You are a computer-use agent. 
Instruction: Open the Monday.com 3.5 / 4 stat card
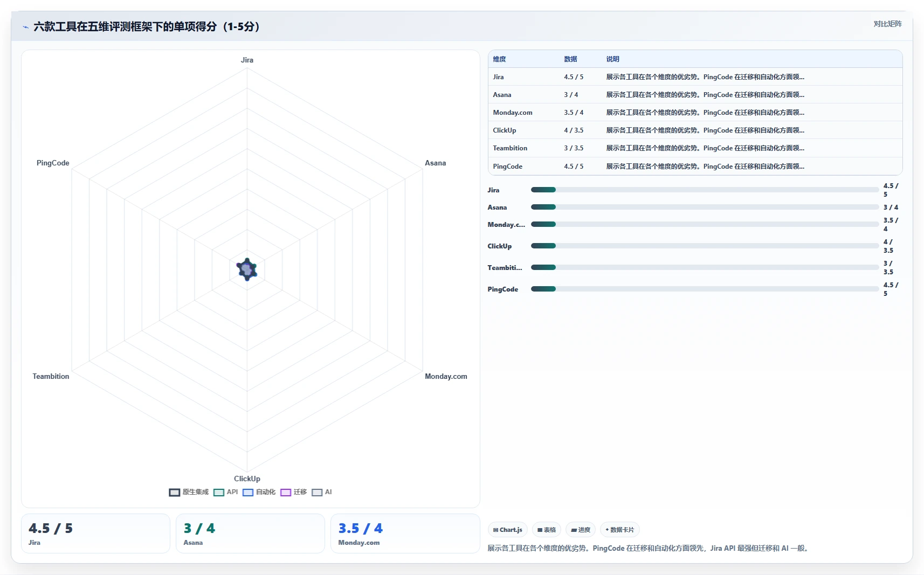(405, 534)
